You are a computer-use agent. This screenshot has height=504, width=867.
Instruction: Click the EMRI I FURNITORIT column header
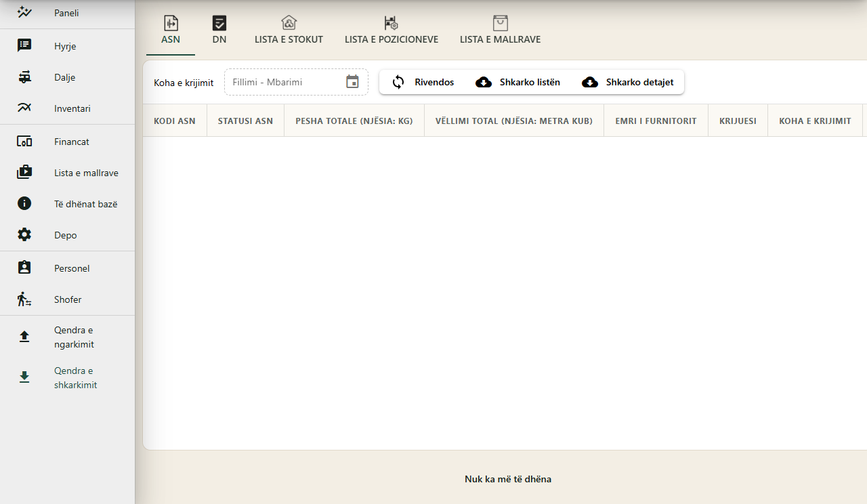(656, 121)
